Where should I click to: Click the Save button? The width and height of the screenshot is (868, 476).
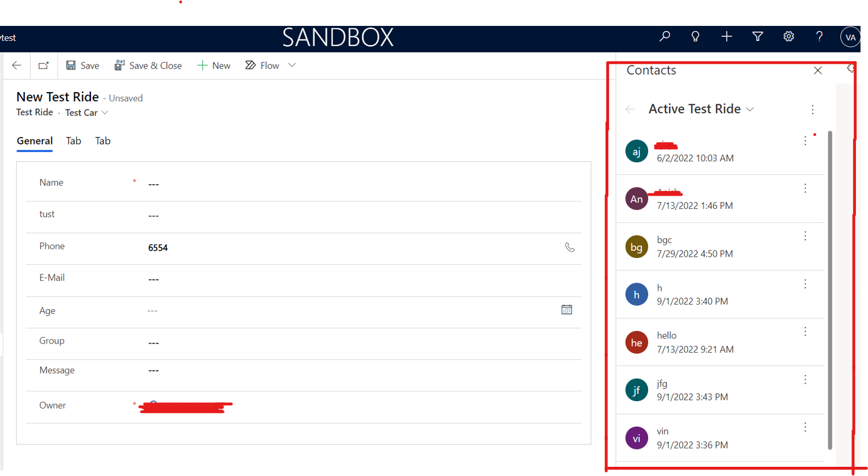tap(82, 66)
